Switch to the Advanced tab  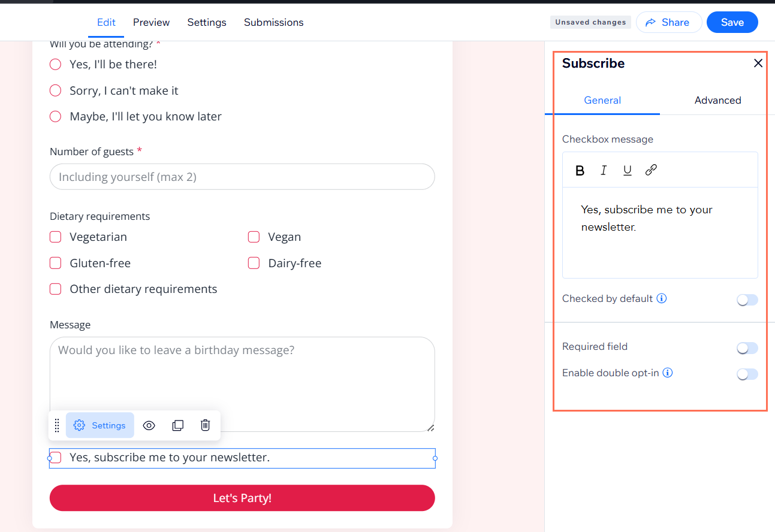pos(717,100)
